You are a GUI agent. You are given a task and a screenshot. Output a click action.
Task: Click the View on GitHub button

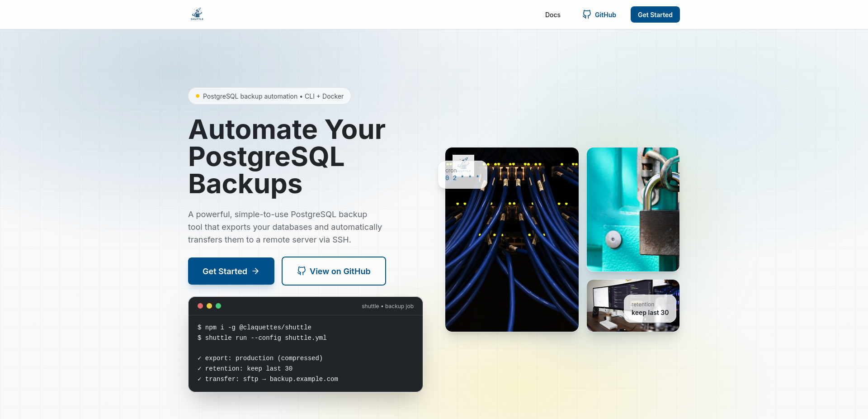(334, 271)
